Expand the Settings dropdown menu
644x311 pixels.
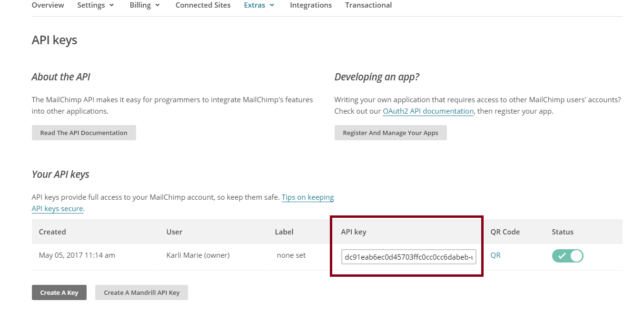(96, 5)
